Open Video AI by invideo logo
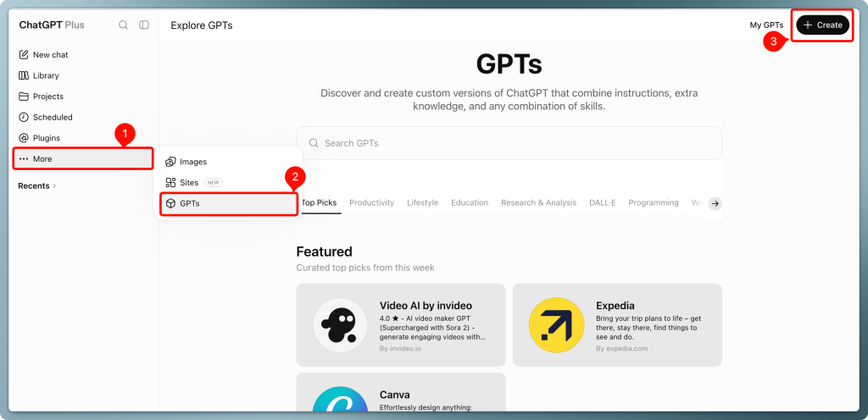 pyautogui.click(x=340, y=325)
